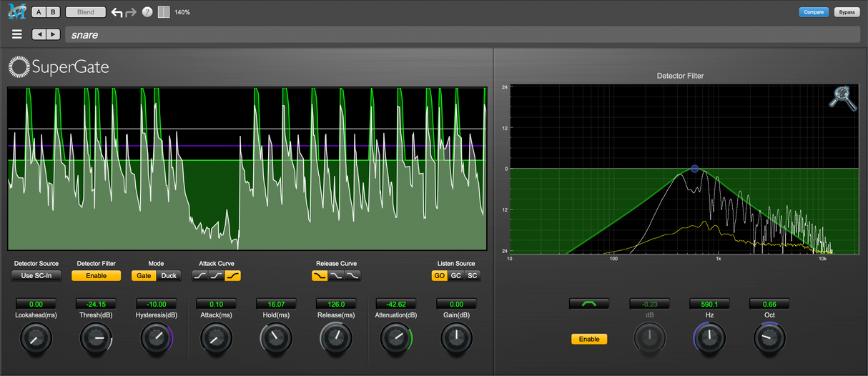This screenshot has height=376, width=868.
Task: Toggle the filter band Enable button
Action: (589, 339)
